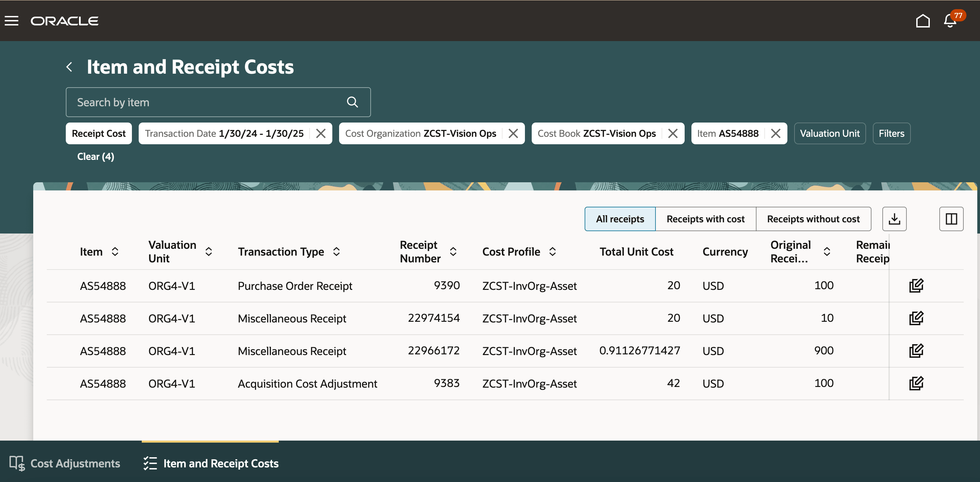Screen dimensions: 980x482
Task: Switch to Receipts without cost view
Action: click(x=814, y=219)
